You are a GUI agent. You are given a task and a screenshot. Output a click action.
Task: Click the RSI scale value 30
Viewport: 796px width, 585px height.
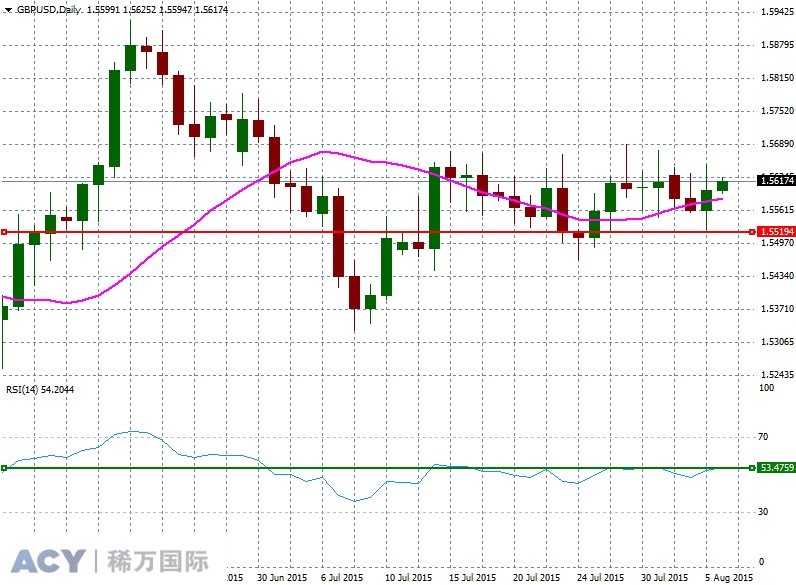[763, 512]
